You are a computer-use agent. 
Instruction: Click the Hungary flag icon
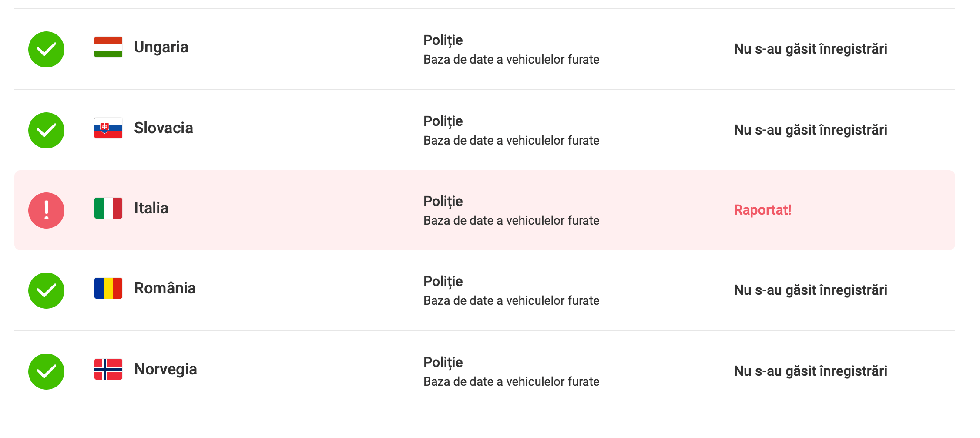click(x=108, y=47)
